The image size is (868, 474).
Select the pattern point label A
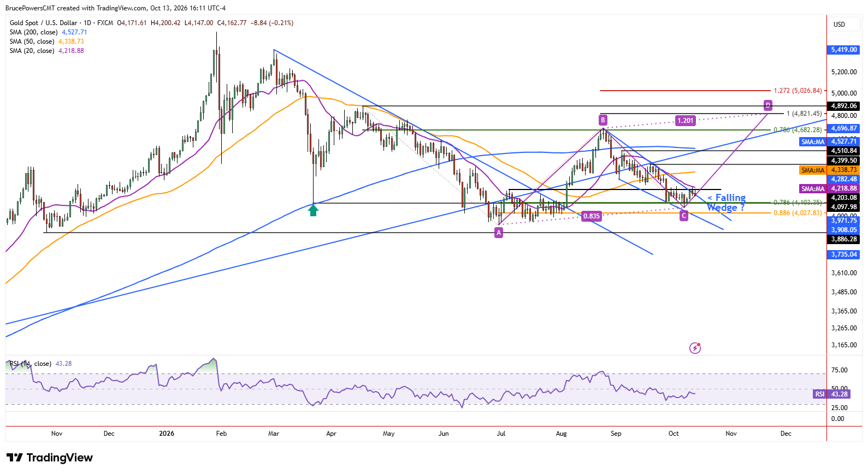(x=499, y=233)
